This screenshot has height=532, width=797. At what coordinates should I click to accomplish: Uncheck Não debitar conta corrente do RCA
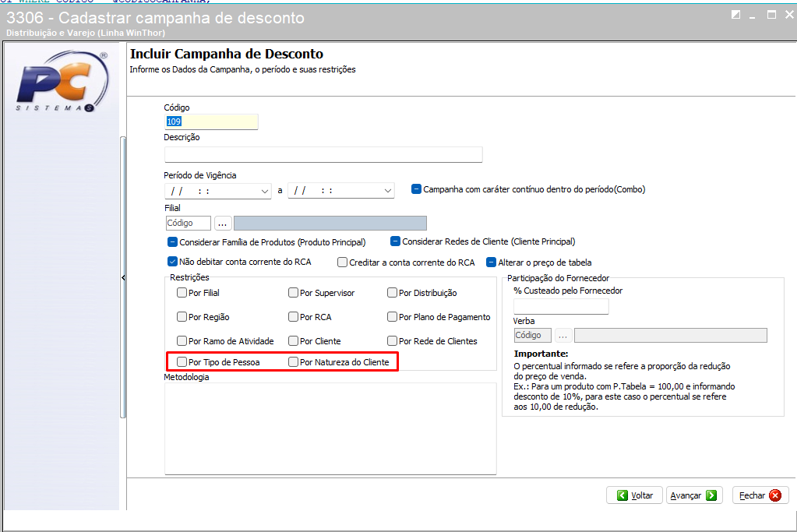(x=172, y=262)
